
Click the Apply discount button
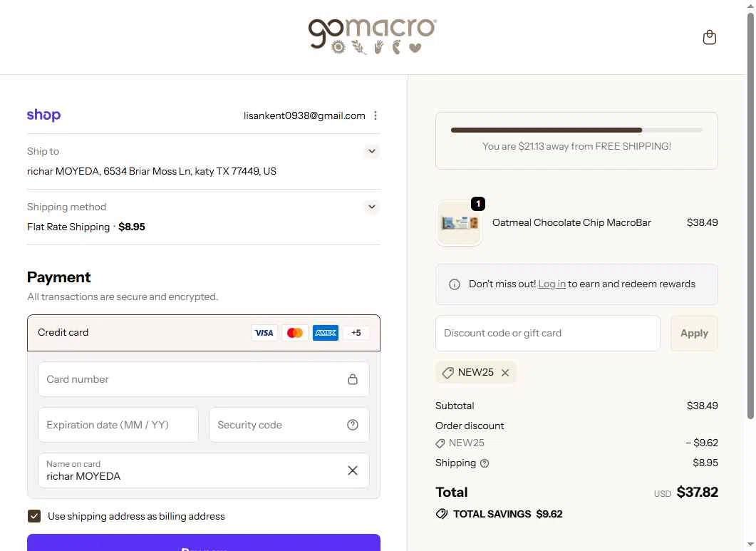[694, 334]
